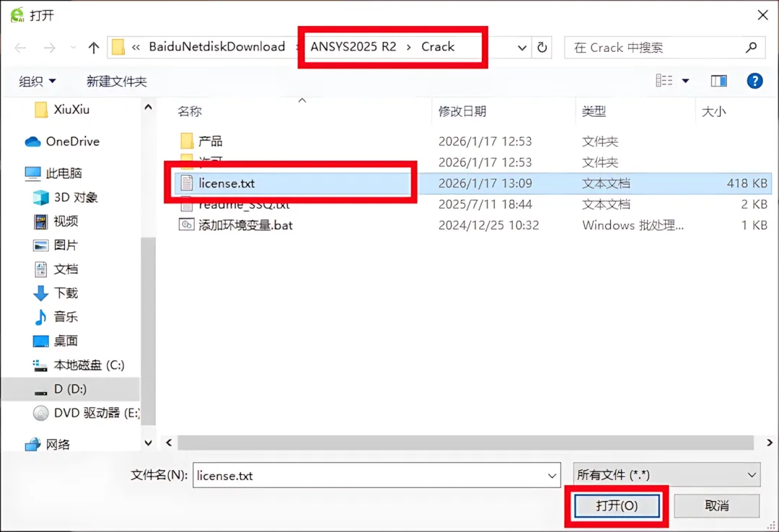Screen dimensions: 779x532
Task: Click horizontal scrollbar left arrow
Action: [x=169, y=442]
